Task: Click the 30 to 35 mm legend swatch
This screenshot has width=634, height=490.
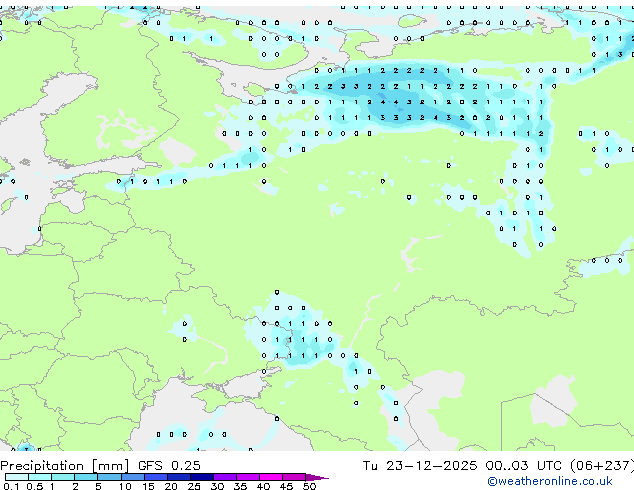Action: pyautogui.click(x=225, y=477)
